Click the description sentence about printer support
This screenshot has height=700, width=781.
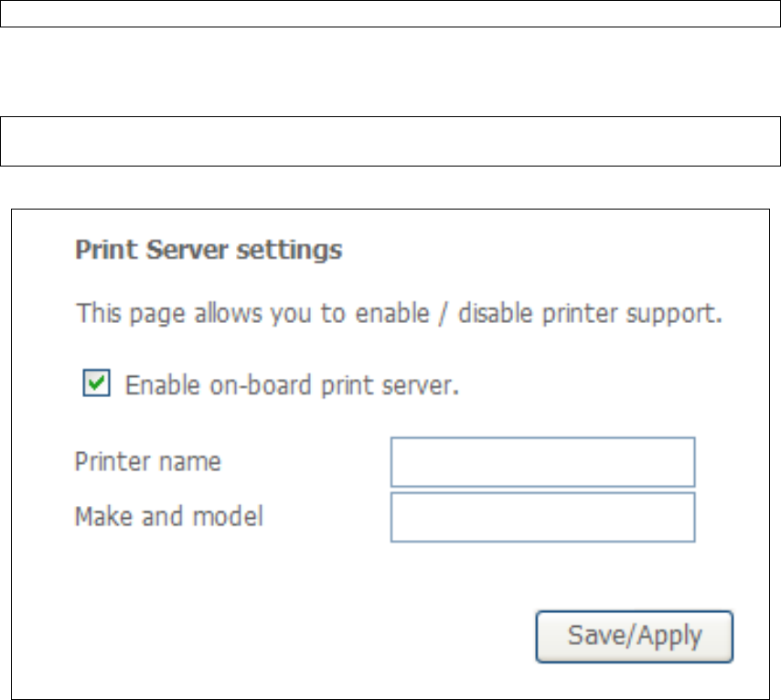[x=399, y=314]
